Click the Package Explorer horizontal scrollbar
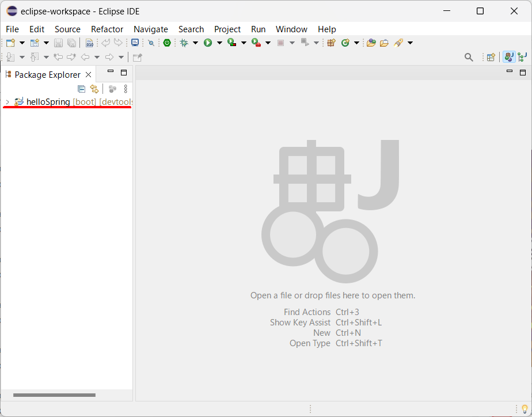The width and height of the screenshot is (532, 417). (55, 395)
